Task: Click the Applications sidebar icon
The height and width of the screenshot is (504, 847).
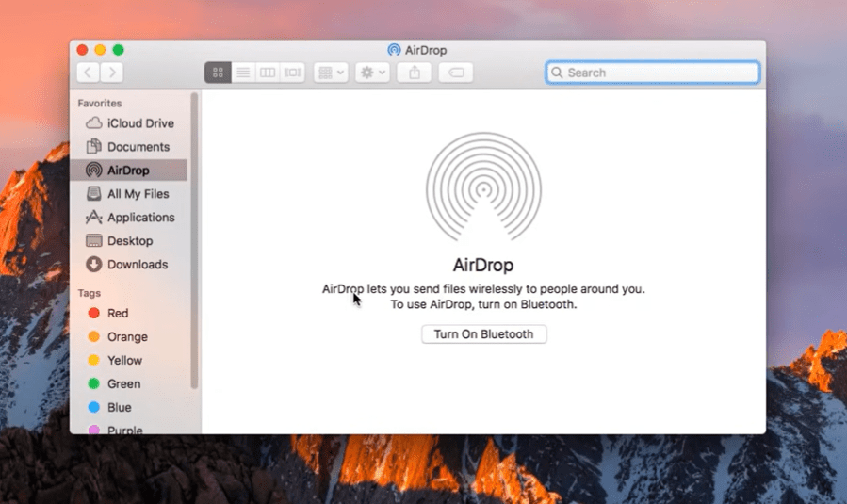Action: 94,218
